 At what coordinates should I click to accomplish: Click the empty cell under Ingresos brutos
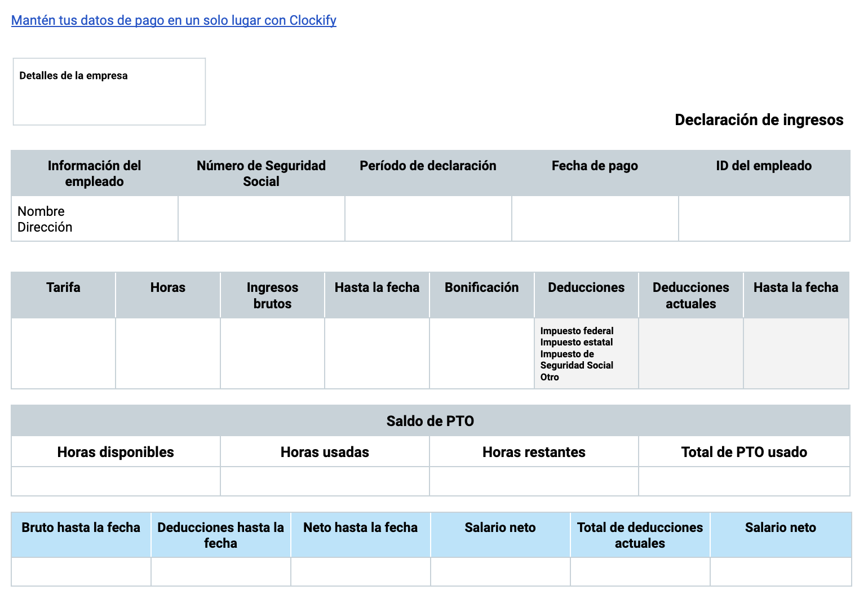[x=272, y=353]
